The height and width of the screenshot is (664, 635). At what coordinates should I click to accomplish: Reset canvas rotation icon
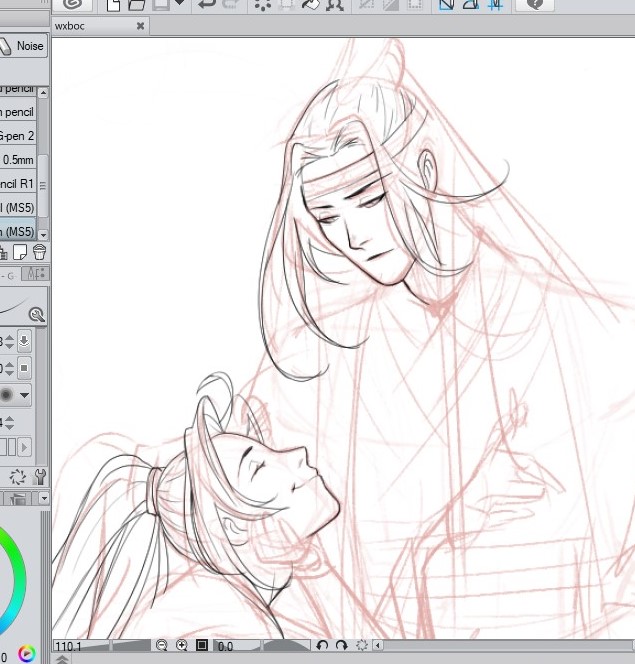(x=362, y=645)
